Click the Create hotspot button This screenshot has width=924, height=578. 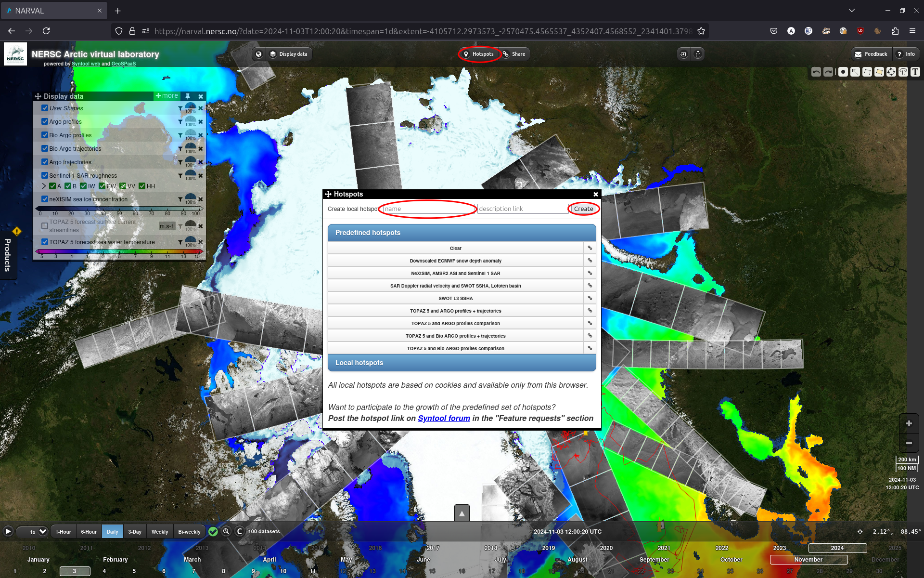(584, 209)
